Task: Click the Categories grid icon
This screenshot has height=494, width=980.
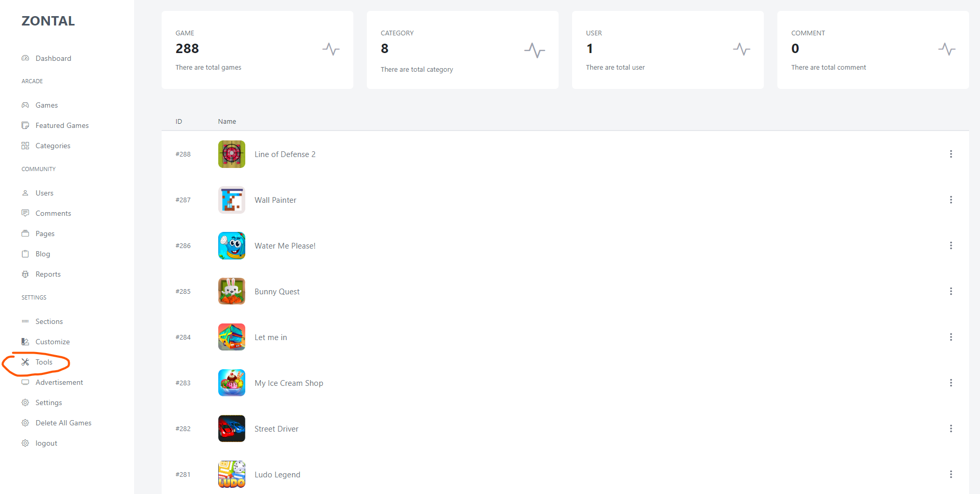Action: click(25, 146)
